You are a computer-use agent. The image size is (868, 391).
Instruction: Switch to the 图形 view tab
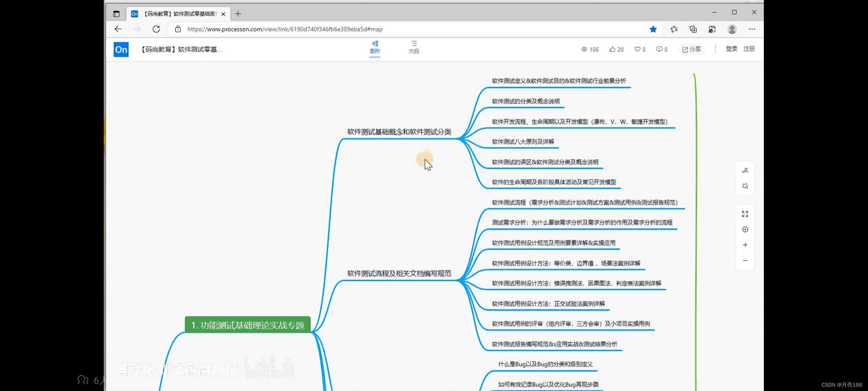[375, 47]
